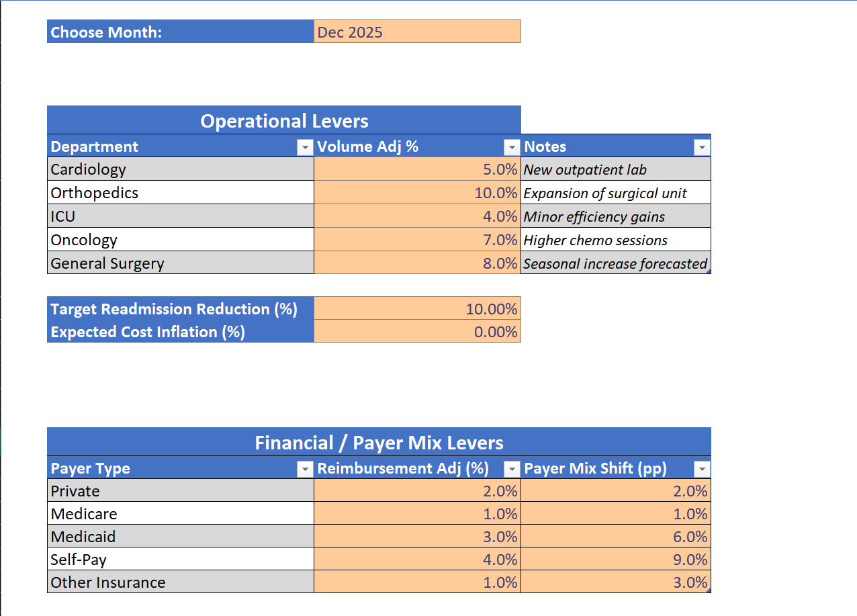This screenshot has width=857, height=616.
Task: Select the Financial / Payer Mix Levers header
Action: click(x=379, y=443)
